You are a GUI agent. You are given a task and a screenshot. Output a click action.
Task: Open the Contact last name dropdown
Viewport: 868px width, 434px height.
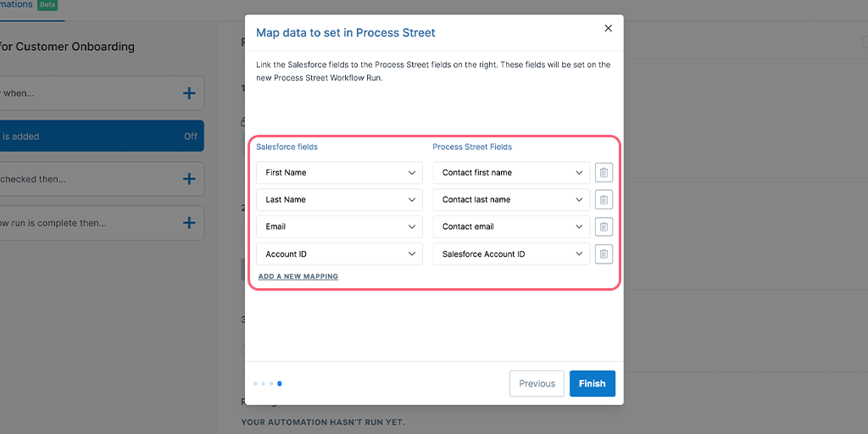point(511,200)
